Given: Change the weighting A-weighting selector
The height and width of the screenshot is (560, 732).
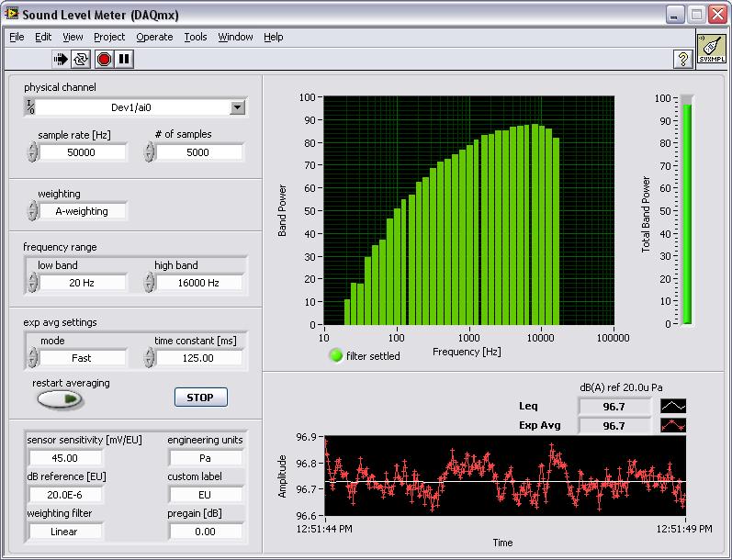Looking at the screenshot, I should pyautogui.click(x=82, y=211).
